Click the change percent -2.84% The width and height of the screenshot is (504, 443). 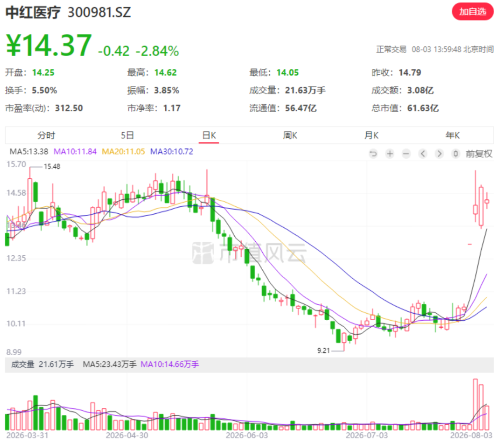pos(157,51)
